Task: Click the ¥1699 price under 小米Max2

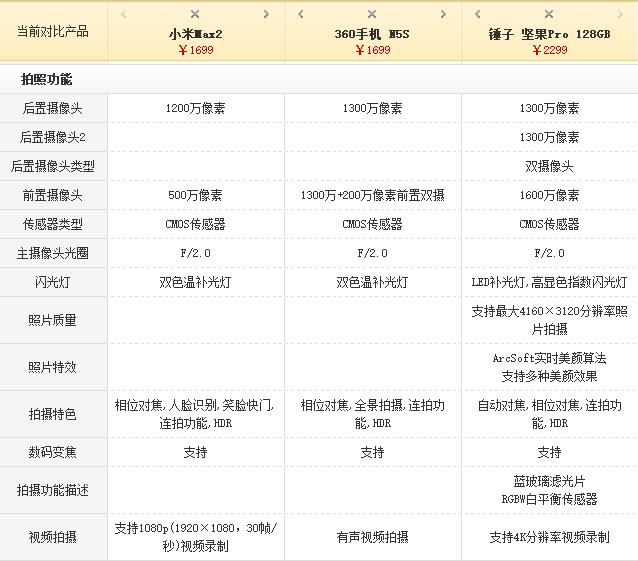Action: 196,50
